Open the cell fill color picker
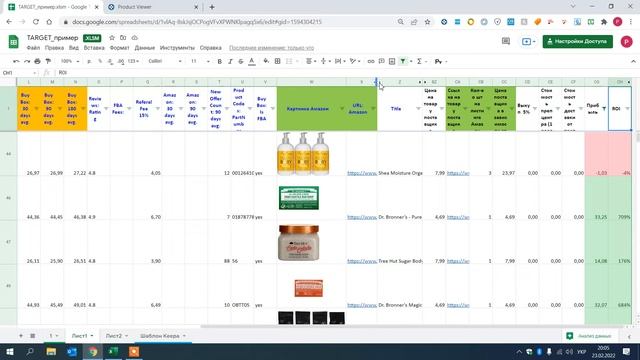The image size is (640, 360). 266,61
